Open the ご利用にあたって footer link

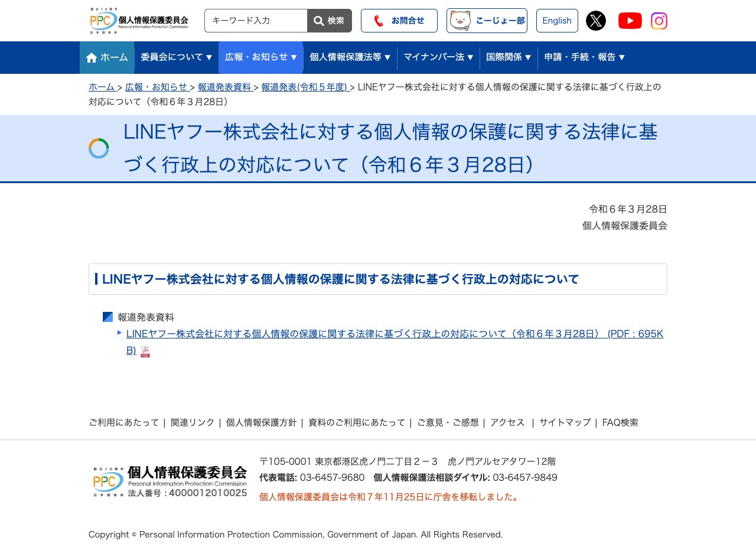pyautogui.click(x=124, y=422)
